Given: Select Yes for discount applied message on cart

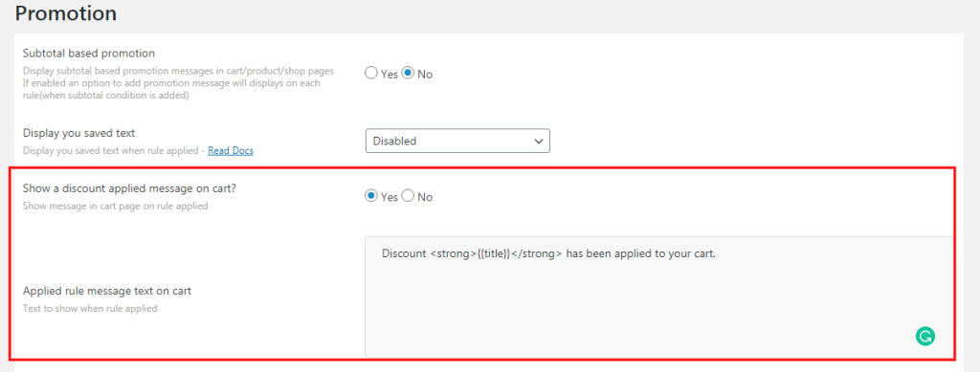Looking at the screenshot, I should point(371,196).
